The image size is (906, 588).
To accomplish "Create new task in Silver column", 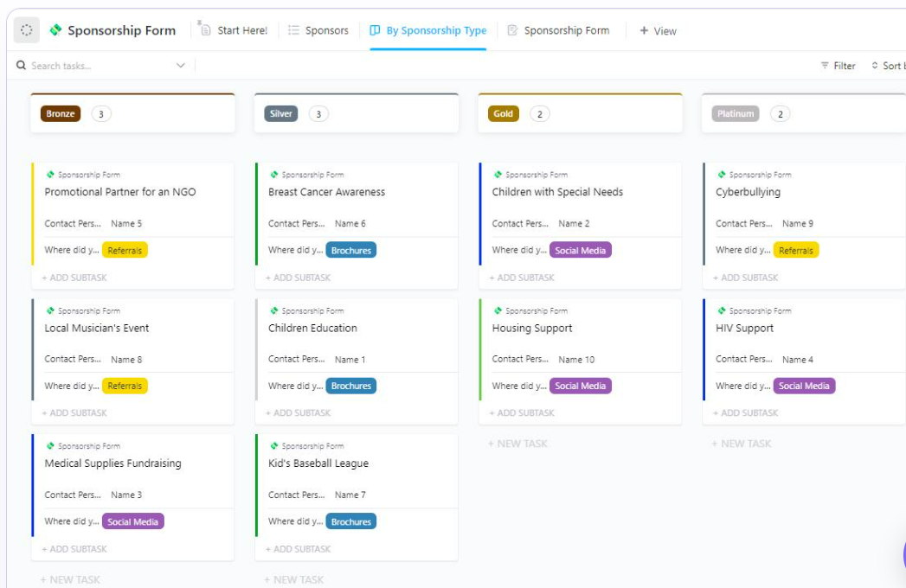I will [x=294, y=579].
